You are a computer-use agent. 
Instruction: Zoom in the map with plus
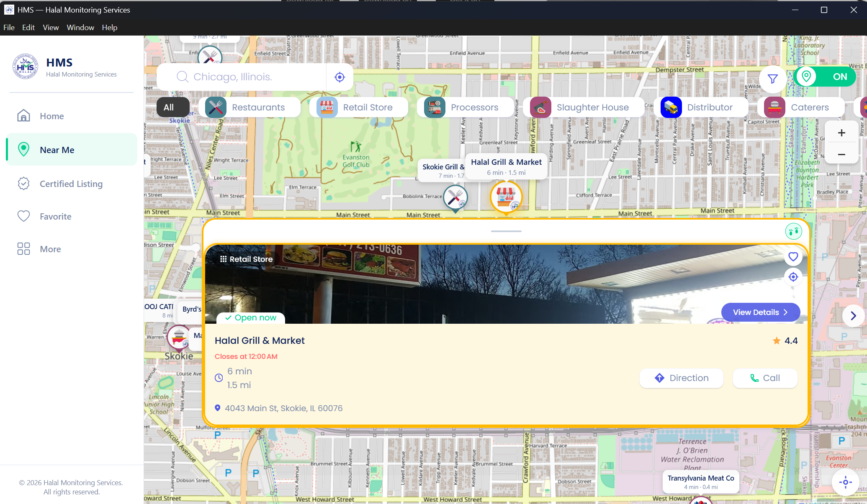pyautogui.click(x=841, y=133)
